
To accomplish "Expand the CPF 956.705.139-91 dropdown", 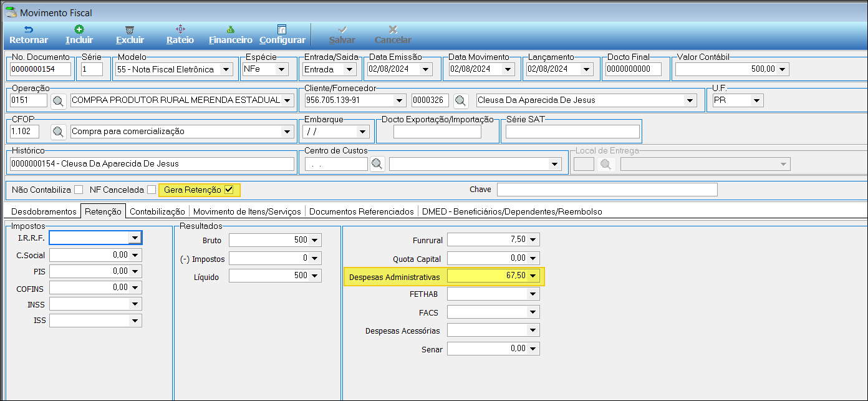I will click(400, 100).
